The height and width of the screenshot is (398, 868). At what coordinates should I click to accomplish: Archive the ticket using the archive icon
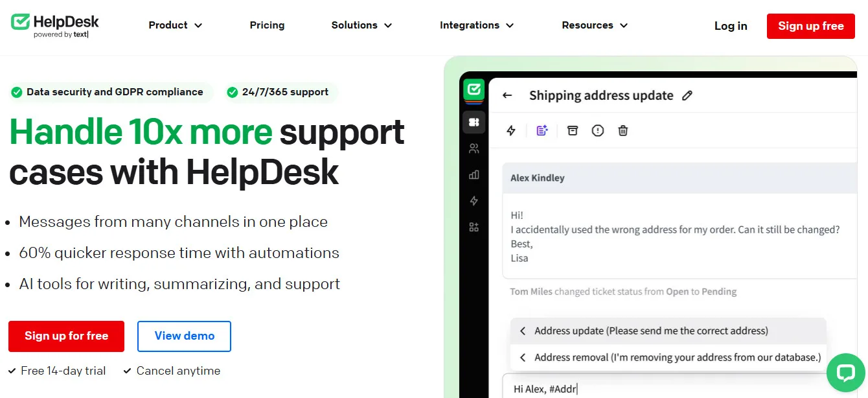point(573,130)
